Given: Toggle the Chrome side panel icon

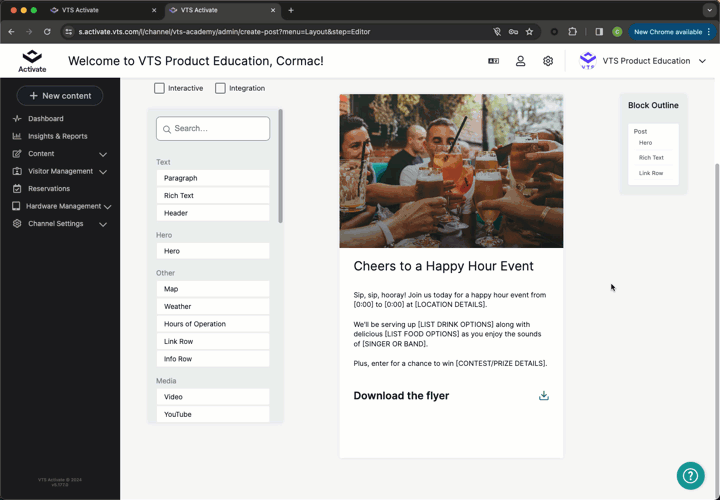Looking at the screenshot, I should click(599, 32).
